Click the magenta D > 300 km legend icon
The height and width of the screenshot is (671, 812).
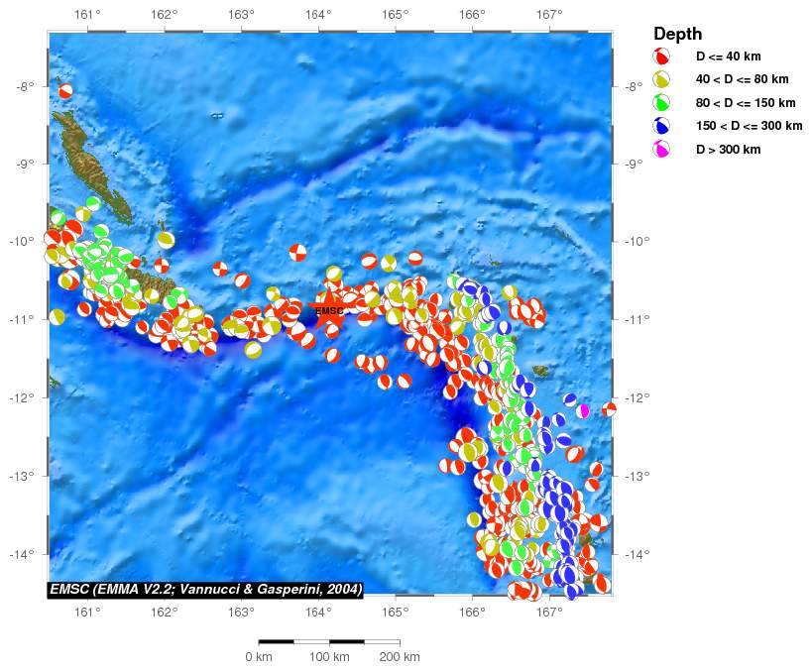pos(661,150)
